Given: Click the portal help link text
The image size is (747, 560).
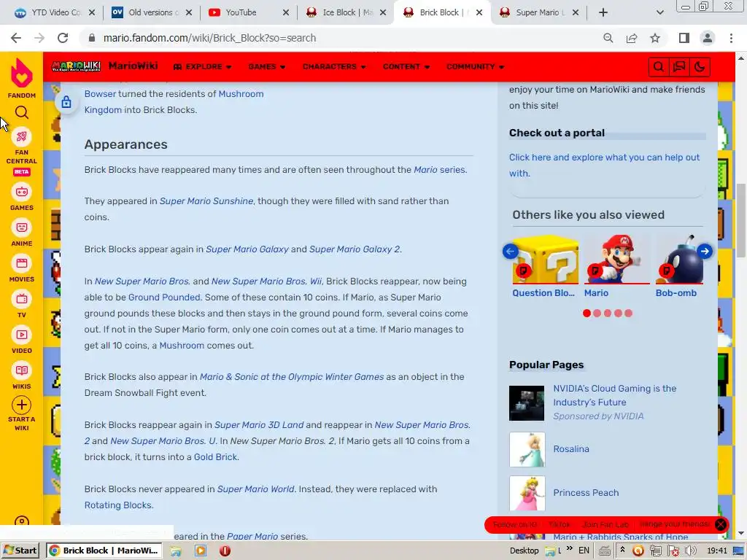Looking at the screenshot, I should point(604,166).
